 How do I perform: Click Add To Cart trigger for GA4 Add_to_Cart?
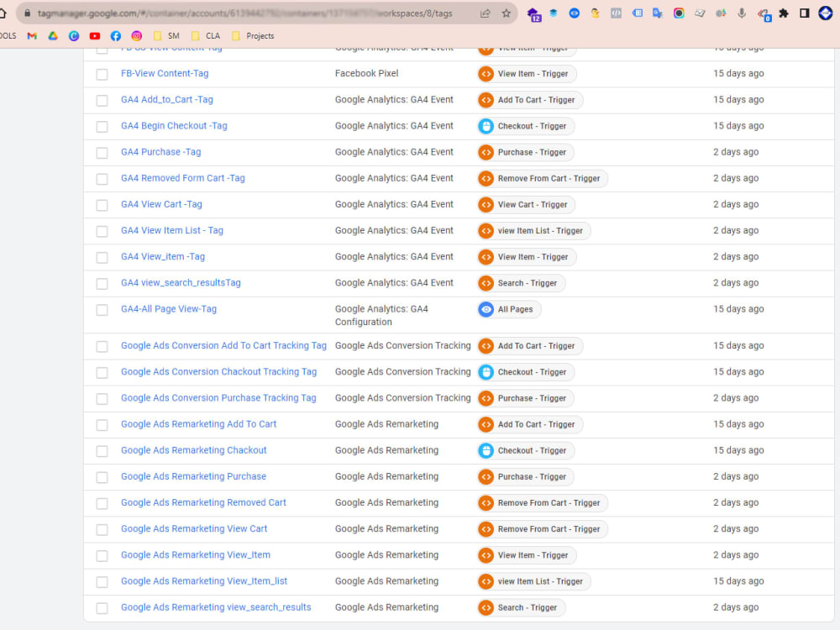(x=530, y=100)
